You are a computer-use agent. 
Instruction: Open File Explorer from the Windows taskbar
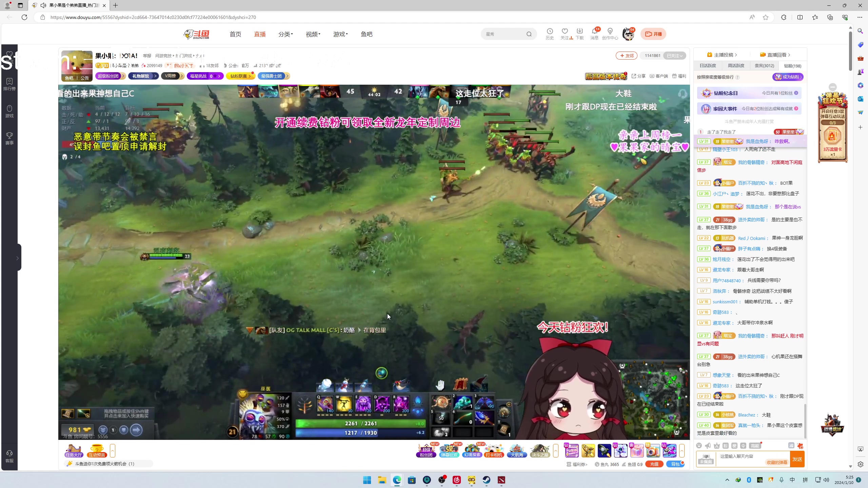click(382, 480)
